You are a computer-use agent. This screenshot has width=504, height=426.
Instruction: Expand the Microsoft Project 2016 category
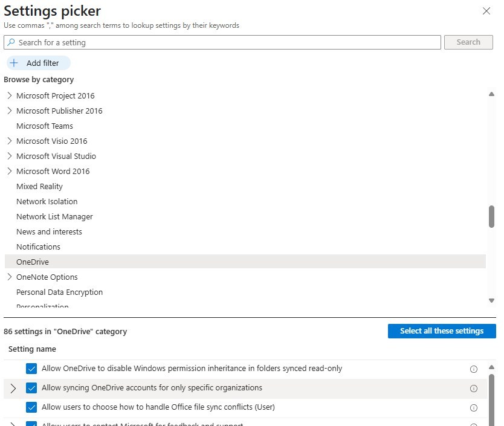[x=8, y=95]
